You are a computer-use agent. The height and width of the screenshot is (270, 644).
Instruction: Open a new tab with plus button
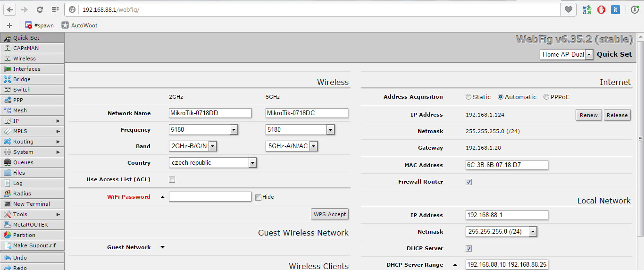click(x=9, y=25)
